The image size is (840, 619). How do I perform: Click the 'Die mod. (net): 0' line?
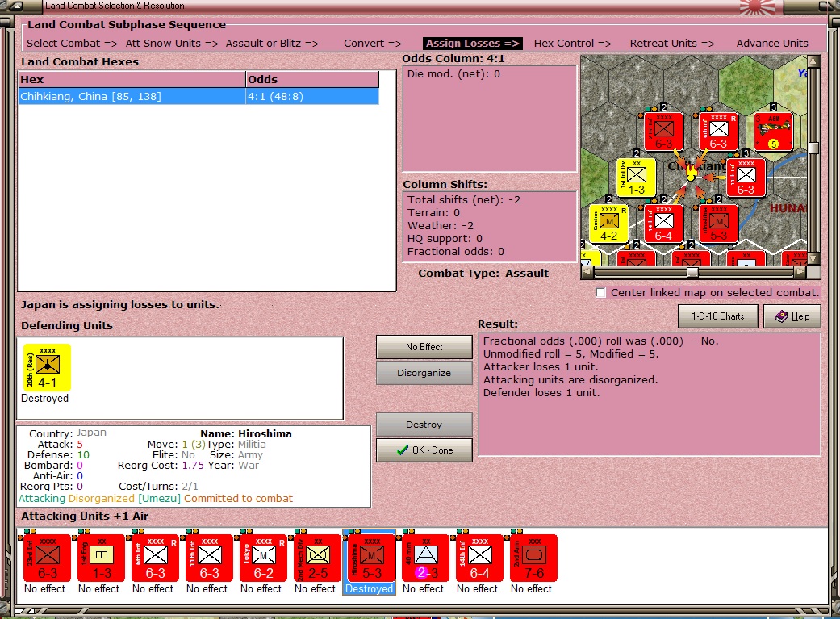point(453,74)
